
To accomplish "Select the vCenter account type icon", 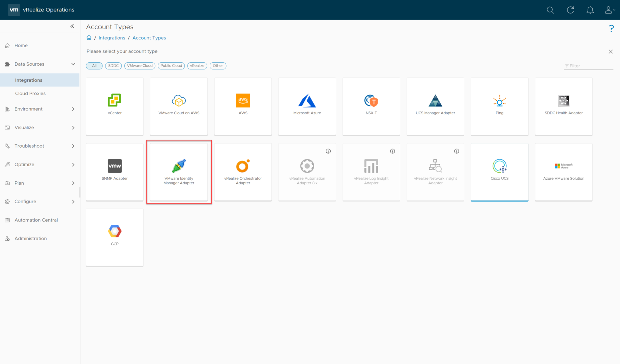I will click(x=115, y=100).
